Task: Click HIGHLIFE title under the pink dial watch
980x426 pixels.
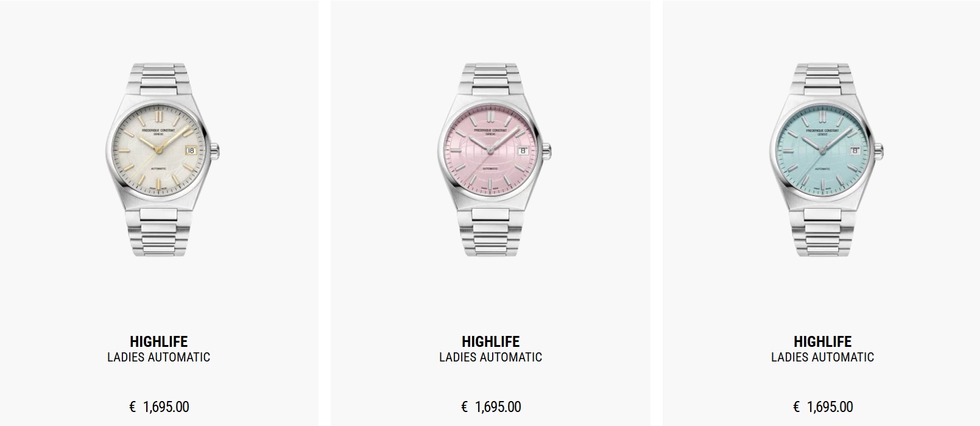Action: coord(491,341)
